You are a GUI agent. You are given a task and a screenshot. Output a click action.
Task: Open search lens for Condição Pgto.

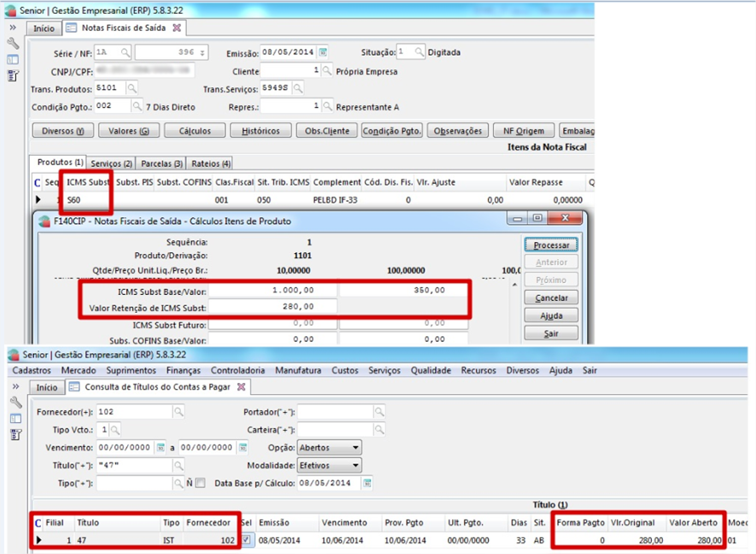[x=138, y=106]
